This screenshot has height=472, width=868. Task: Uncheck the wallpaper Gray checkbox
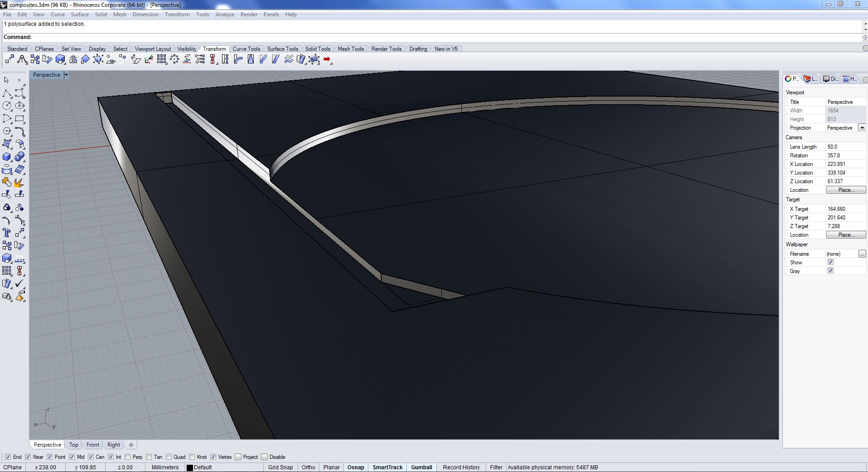pyautogui.click(x=830, y=271)
